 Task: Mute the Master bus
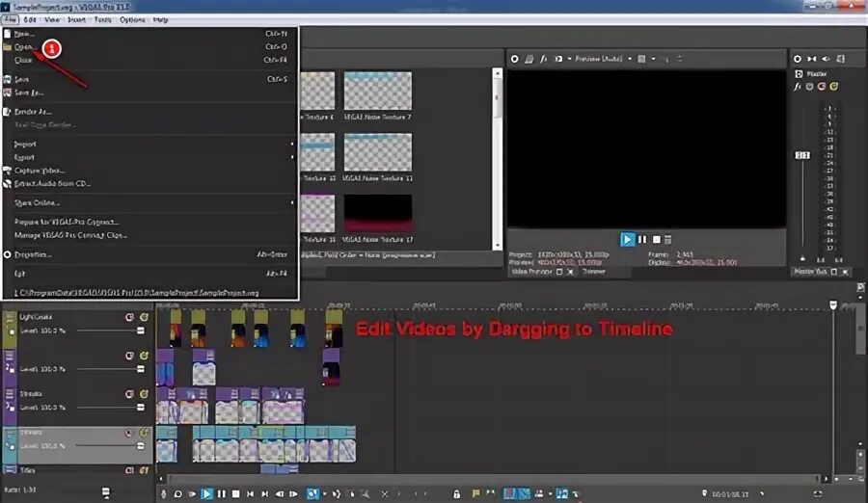point(822,87)
